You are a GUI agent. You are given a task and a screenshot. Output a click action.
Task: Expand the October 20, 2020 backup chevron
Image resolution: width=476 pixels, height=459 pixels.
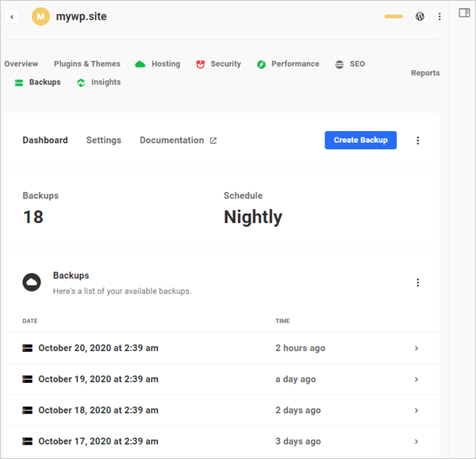[x=416, y=348]
